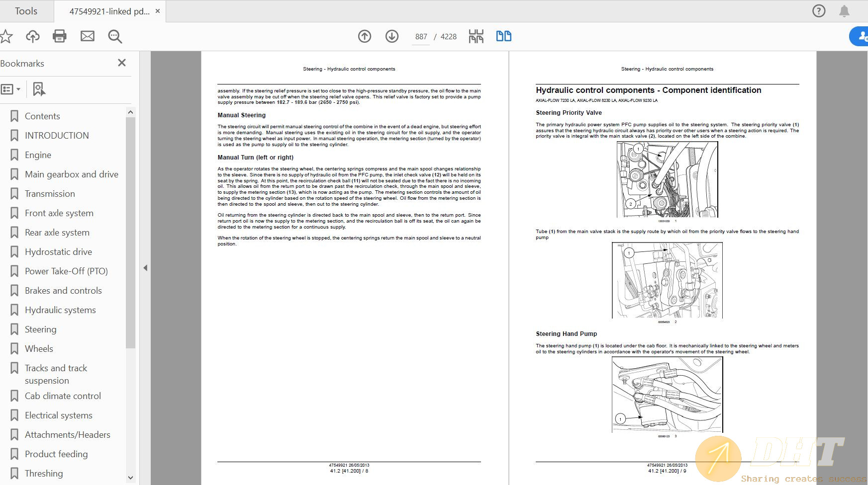Go to next page arrow
Viewport: 868px width, 485px height.
click(392, 36)
